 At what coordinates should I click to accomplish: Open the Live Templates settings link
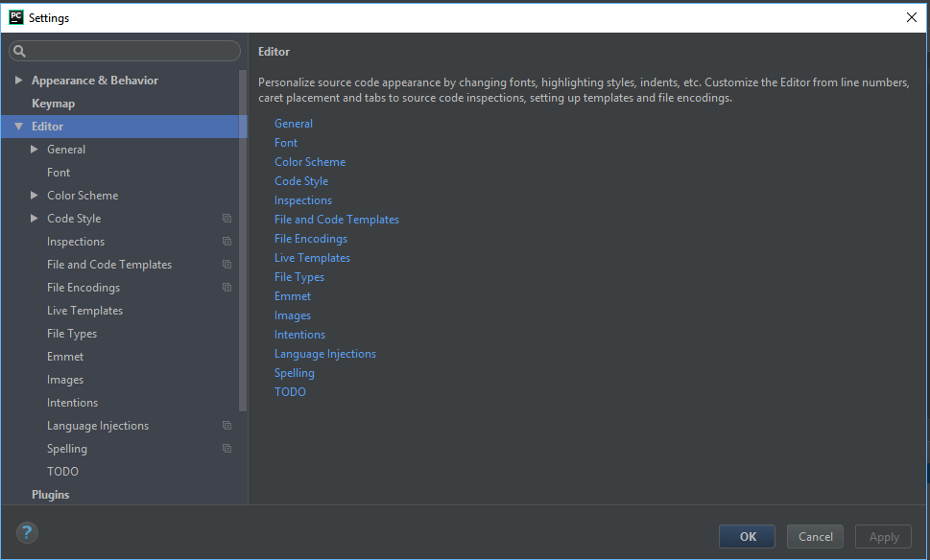[x=312, y=257]
